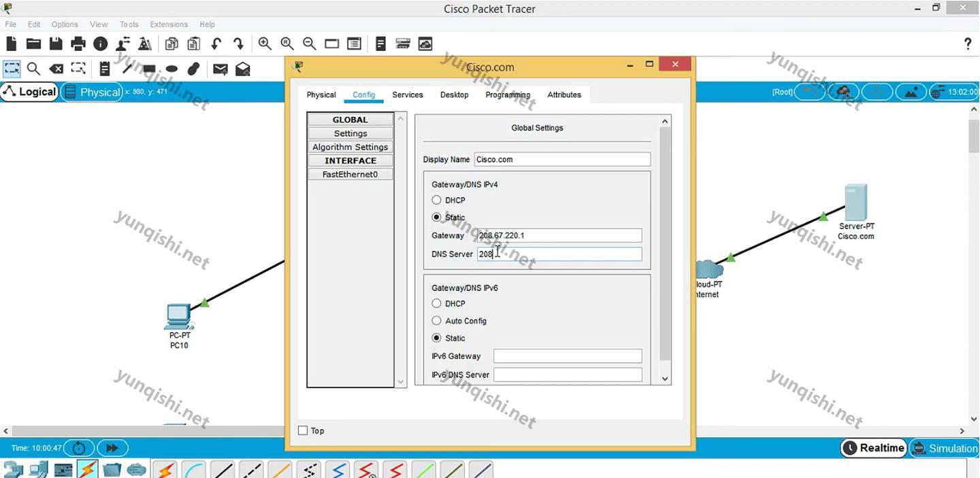Switch to Simulation mode
This screenshot has height=478, width=980.
[x=945, y=448]
